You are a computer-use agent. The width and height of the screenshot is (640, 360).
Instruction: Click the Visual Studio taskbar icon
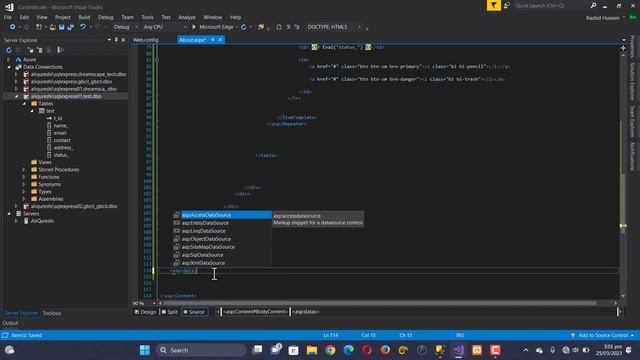coord(458,350)
